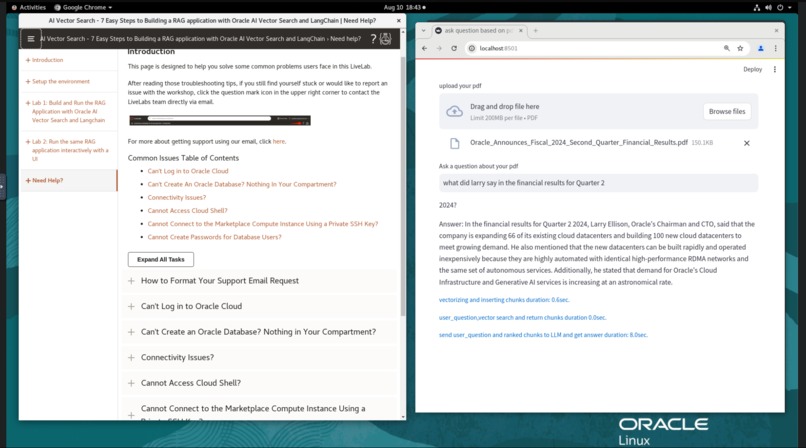Viewport: 806px width, 448px height.
Task: Follow the 'here' support email link
Action: tap(279, 141)
